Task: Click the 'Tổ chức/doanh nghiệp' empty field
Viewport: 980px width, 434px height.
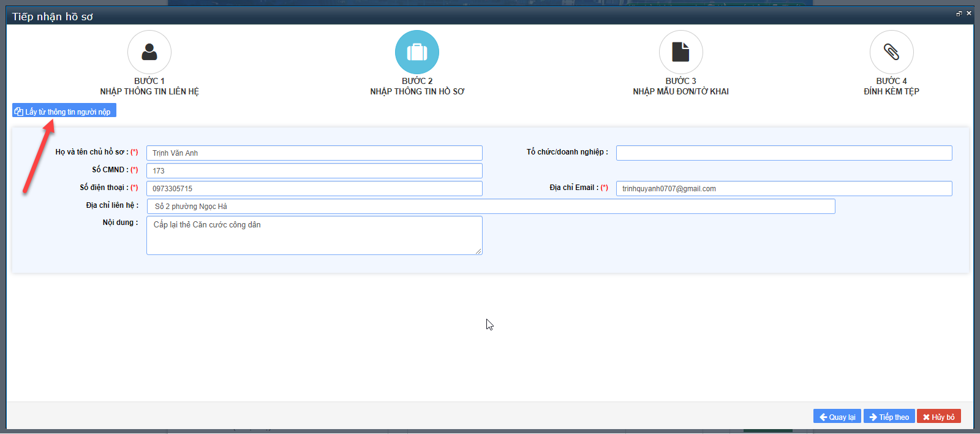Action: pos(784,153)
